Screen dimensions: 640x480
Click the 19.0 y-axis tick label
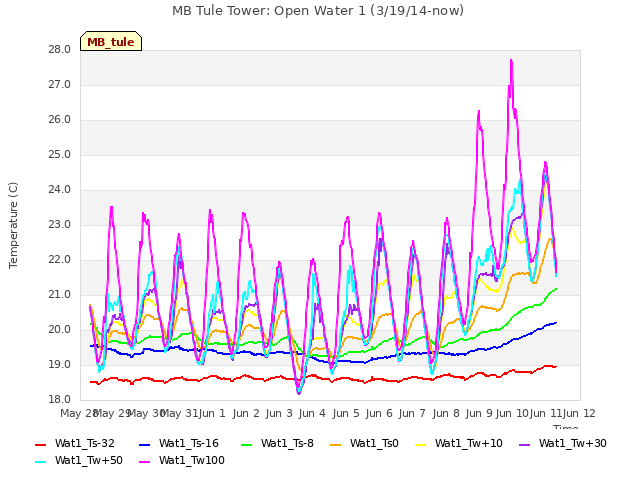tap(60, 364)
